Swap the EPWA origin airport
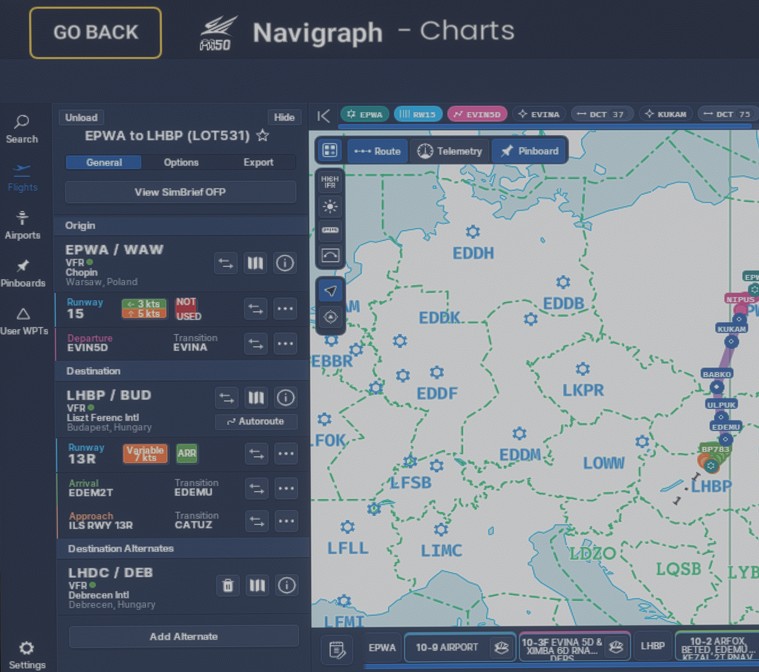Screen dimensions: 759x672 (x=226, y=263)
